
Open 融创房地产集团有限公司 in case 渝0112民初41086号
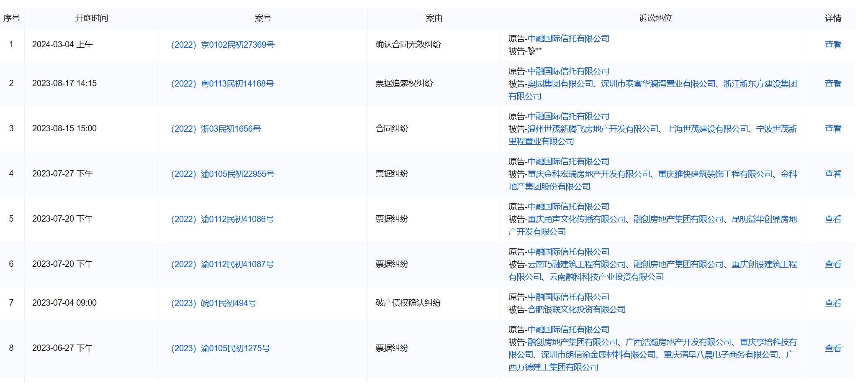[679, 219]
